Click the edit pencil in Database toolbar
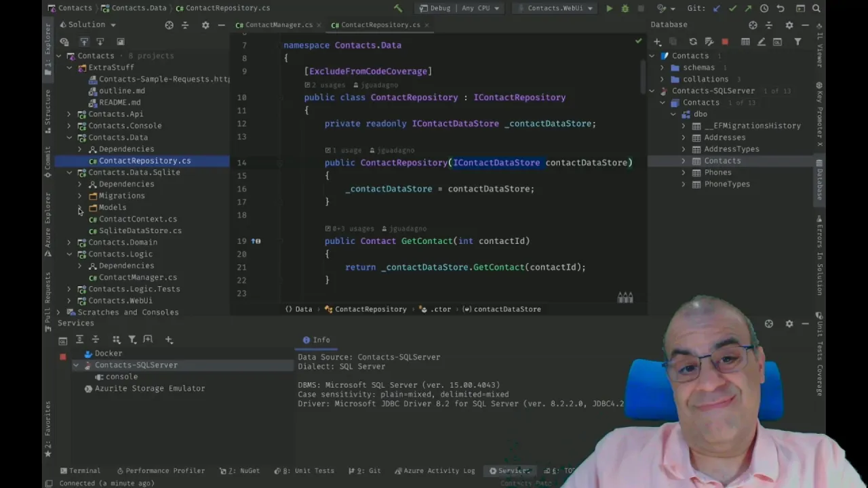The height and width of the screenshot is (488, 868). [762, 41]
